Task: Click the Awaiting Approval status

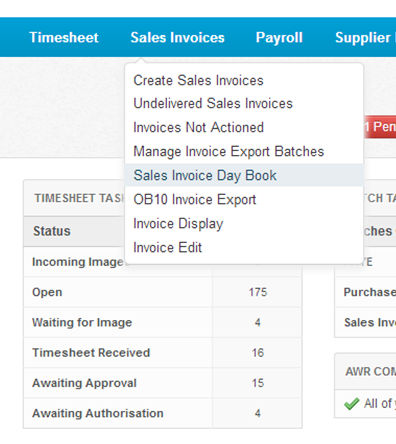Action: 84,383
